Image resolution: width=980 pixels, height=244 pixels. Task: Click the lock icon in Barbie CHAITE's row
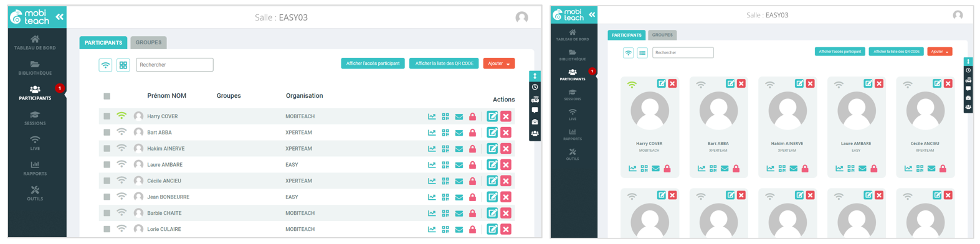click(472, 213)
